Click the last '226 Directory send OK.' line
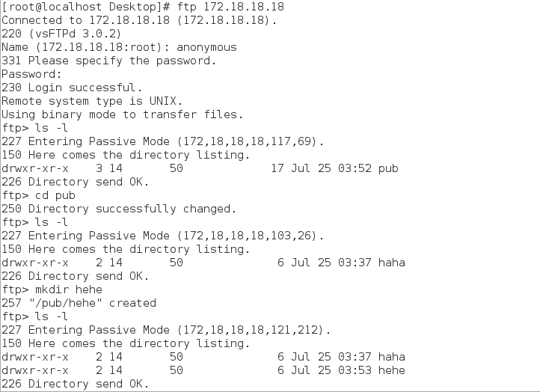The image size is (540, 392). click(x=75, y=384)
